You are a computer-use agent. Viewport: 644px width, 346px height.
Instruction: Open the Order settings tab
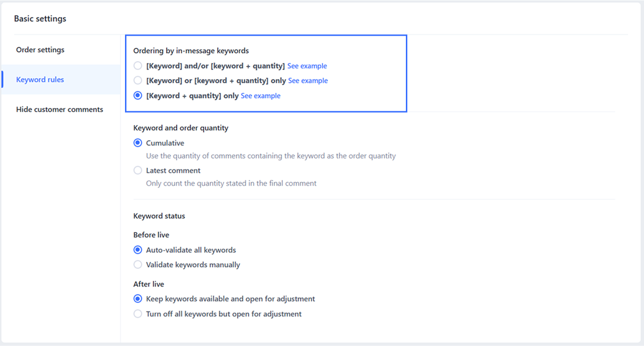(40, 50)
